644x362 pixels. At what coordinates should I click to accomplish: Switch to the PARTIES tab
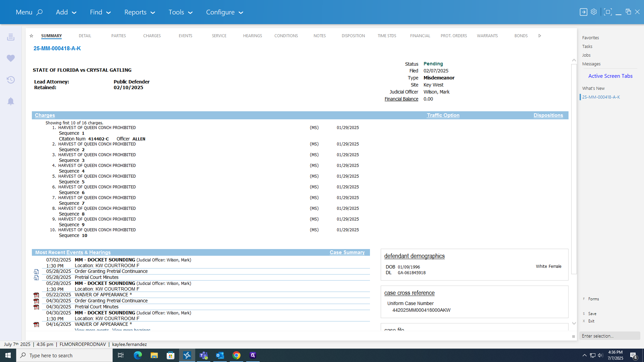click(119, 36)
